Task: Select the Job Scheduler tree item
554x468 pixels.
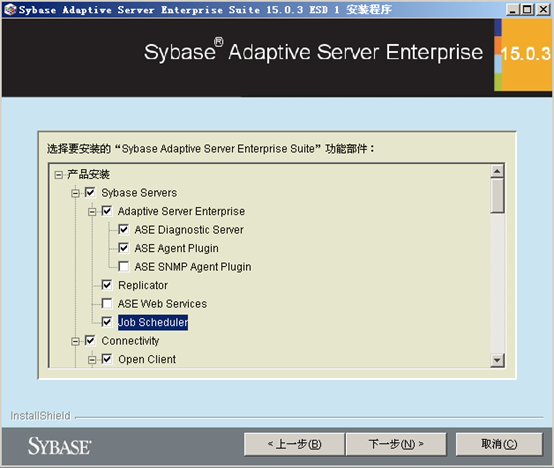Action: (x=153, y=322)
